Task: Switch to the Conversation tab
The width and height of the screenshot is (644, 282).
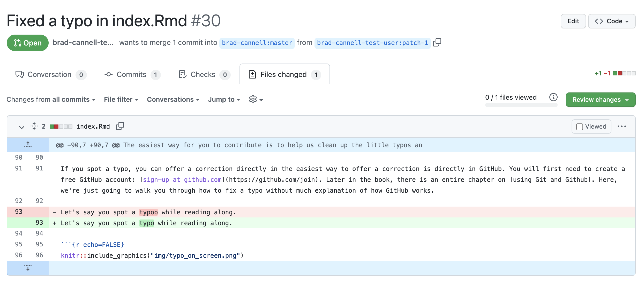Action: tap(51, 75)
